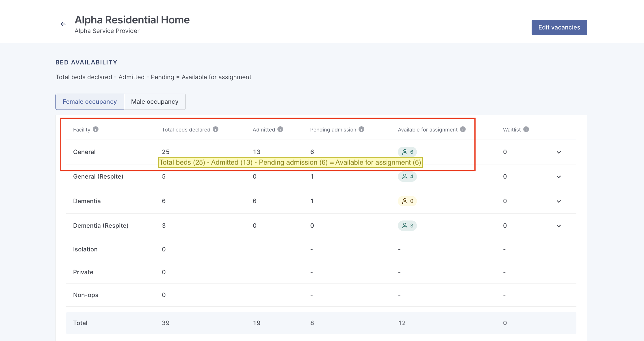Click info icon beside Total beds declared
Screen dimensions: 644x341
pos(216,129)
